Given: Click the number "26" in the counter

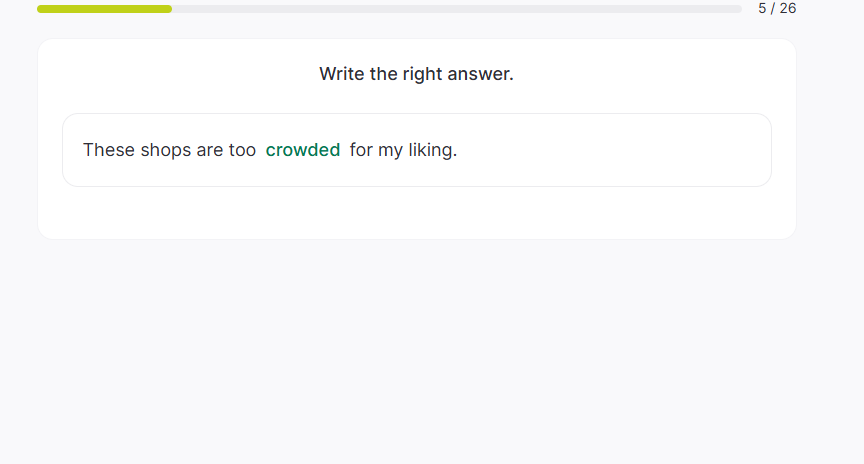Looking at the screenshot, I should (x=787, y=9).
